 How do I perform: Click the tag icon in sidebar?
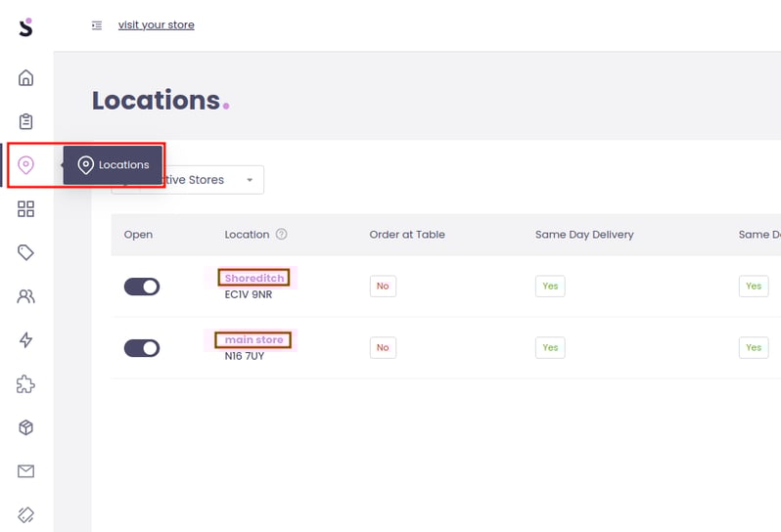26,252
